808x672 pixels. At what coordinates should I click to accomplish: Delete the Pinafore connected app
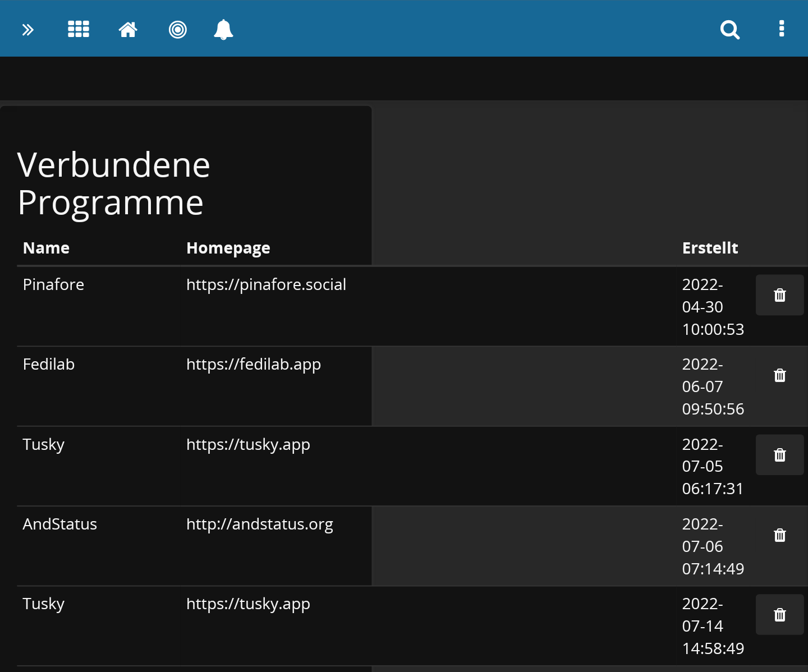[x=779, y=295]
